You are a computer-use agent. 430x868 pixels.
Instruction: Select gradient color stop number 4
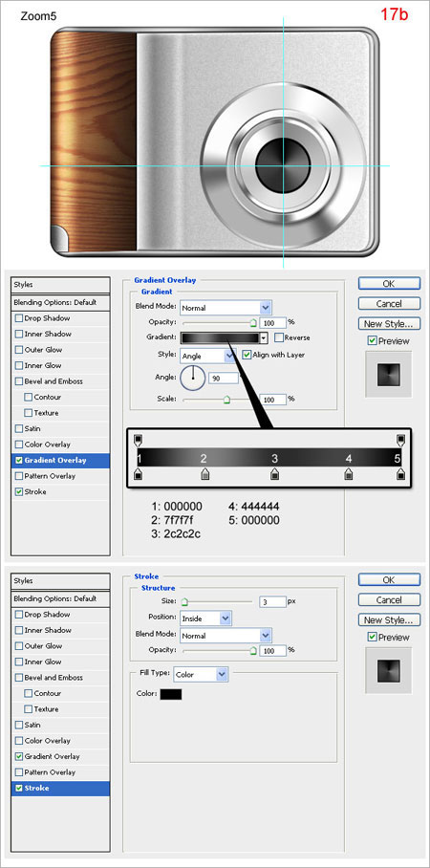tap(349, 474)
